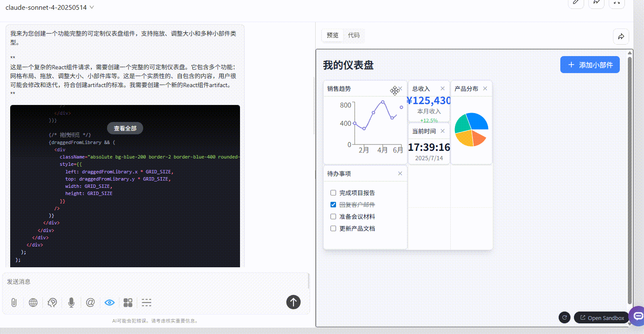Click the 查看全部 button on code block
The height and width of the screenshot is (334, 644).
click(x=125, y=128)
